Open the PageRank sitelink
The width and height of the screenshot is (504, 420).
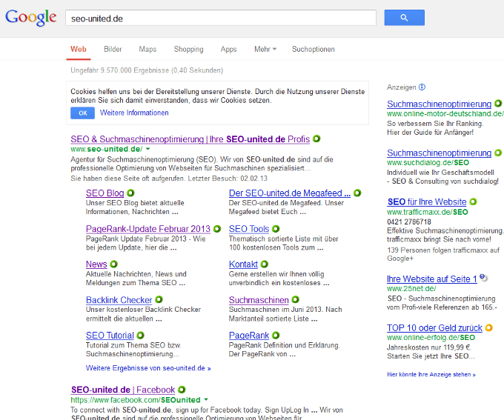pyautogui.click(x=249, y=336)
